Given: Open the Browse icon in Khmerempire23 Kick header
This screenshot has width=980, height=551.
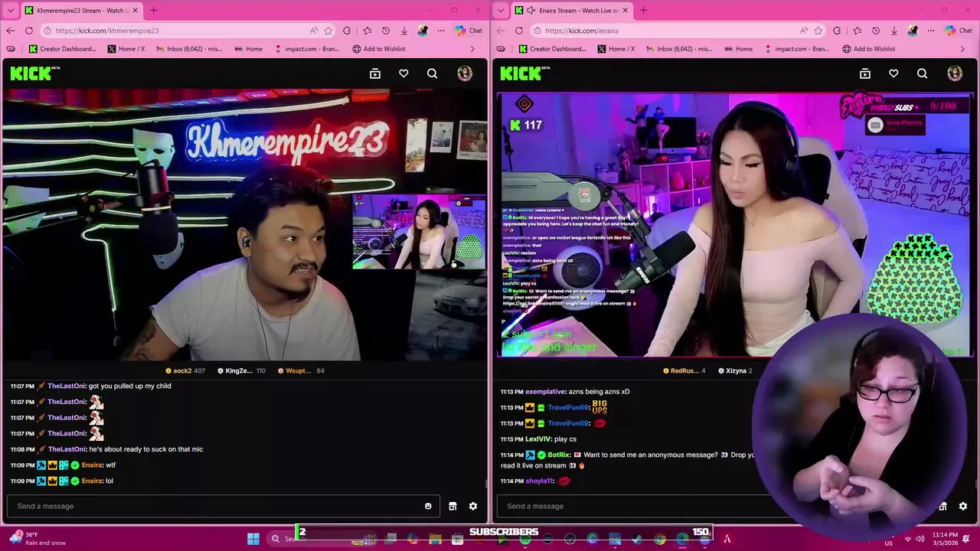Looking at the screenshot, I should pos(375,73).
